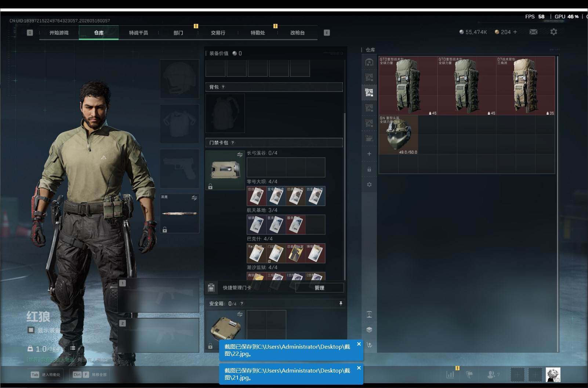
Task: Expand the carry weight list icon
Action: click(73, 348)
